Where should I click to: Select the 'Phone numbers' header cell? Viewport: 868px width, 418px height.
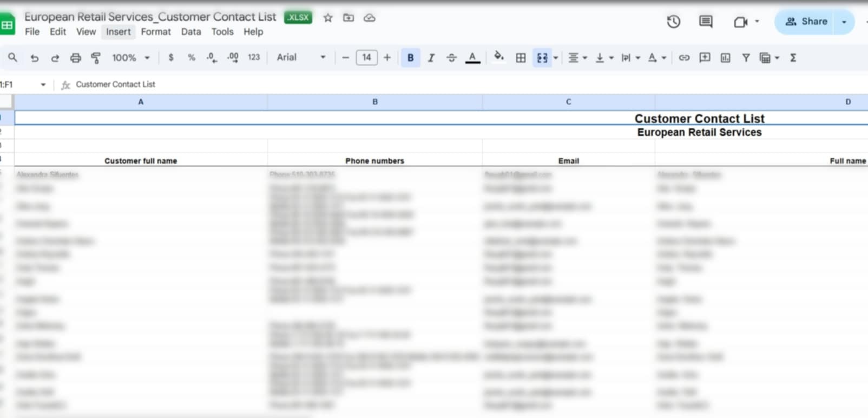375,160
